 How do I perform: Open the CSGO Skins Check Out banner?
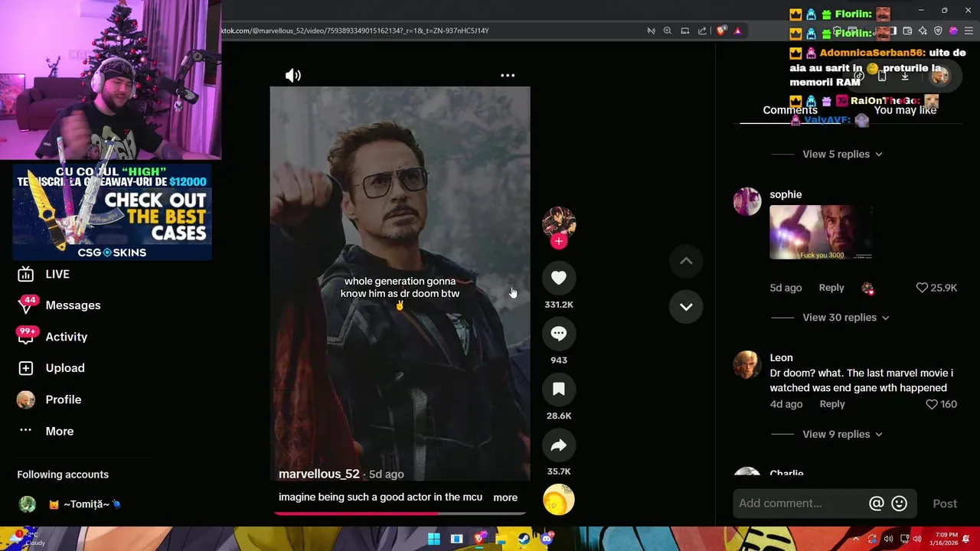coord(113,212)
